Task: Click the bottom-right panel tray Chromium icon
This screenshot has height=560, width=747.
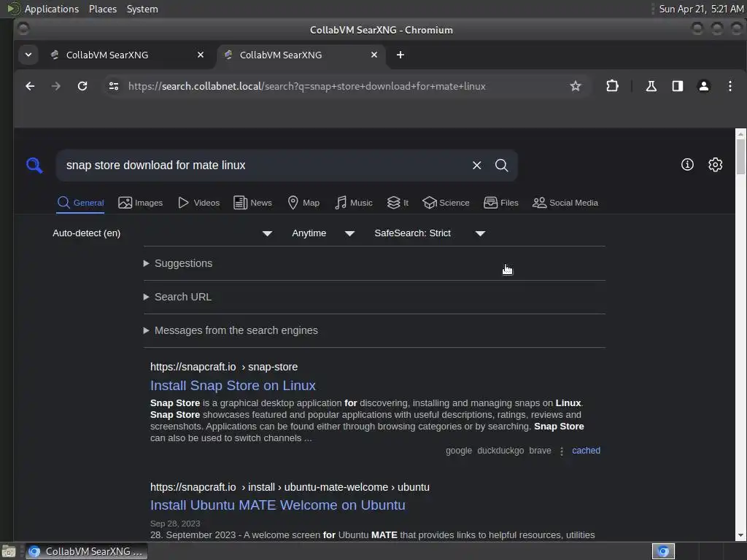Action: coord(663,551)
